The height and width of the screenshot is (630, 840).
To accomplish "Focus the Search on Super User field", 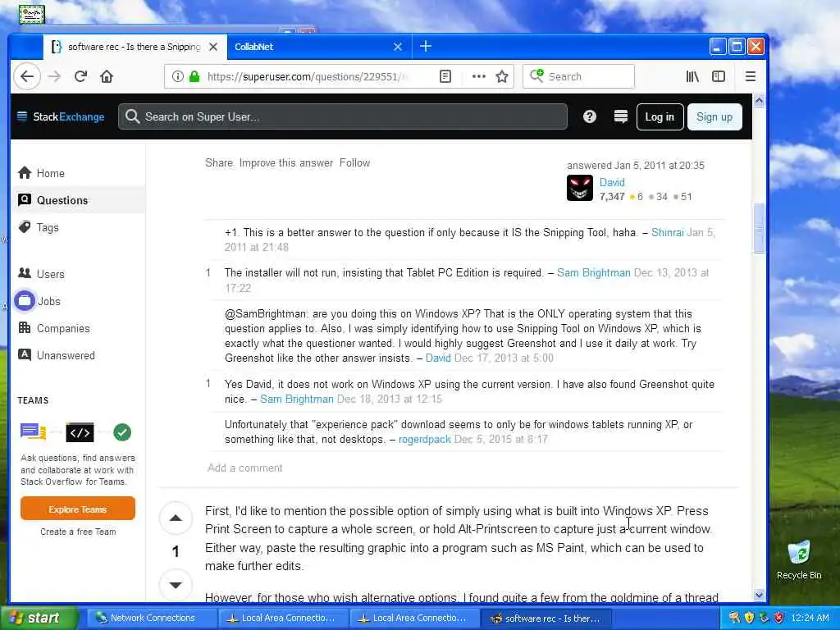I will coord(343,116).
